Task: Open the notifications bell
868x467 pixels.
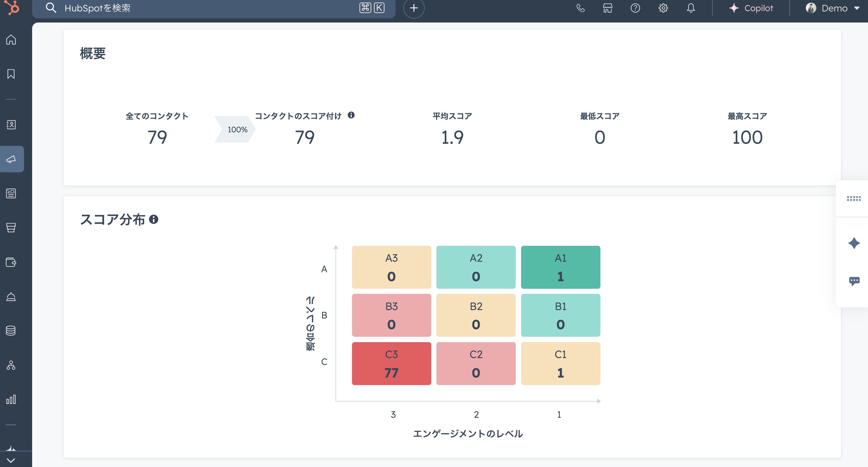Action: click(x=691, y=8)
